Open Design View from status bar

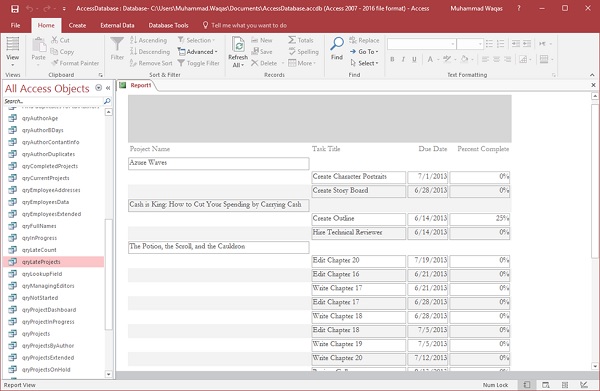click(584, 385)
